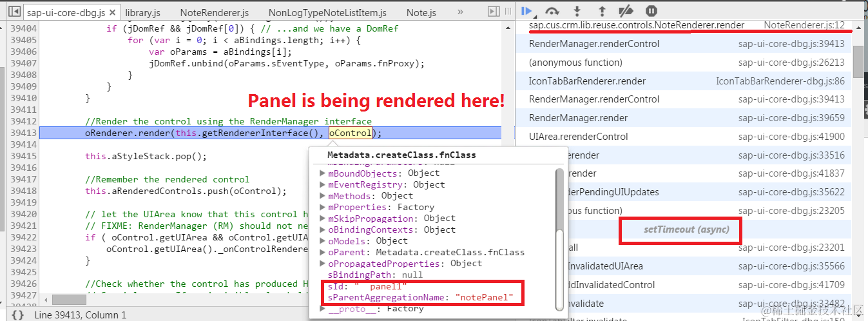Image resolution: width=868 pixels, height=321 pixels.
Task: Click the sParentAggregationName value "notePanel"
Action: pos(485,298)
